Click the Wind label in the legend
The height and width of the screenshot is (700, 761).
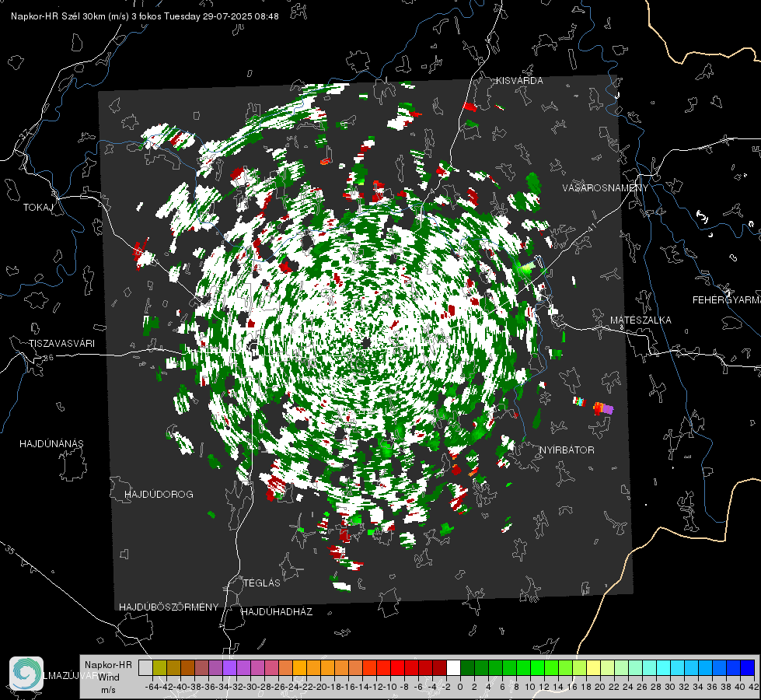coord(109,677)
